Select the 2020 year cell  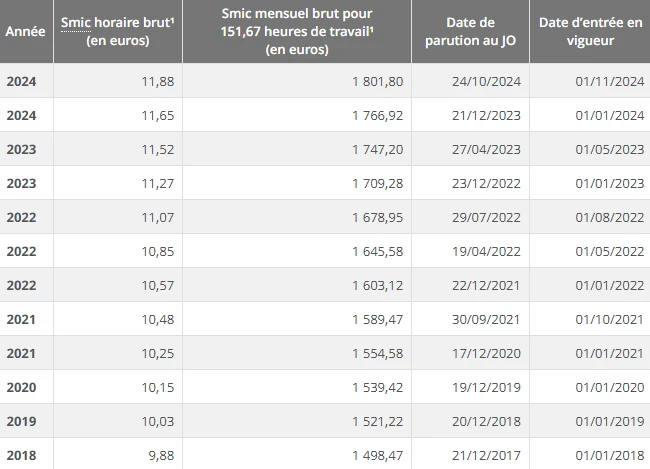pos(22,387)
